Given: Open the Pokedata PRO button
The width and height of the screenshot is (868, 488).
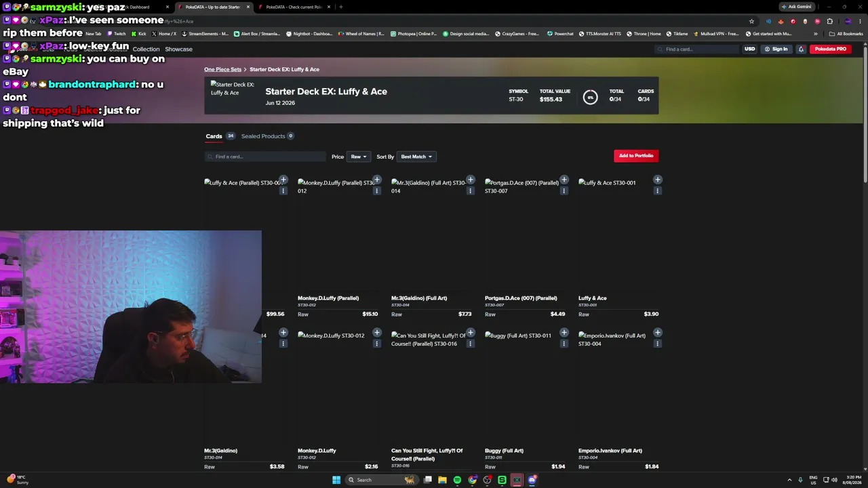Looking at the screenshot, I should pos(831,49).
